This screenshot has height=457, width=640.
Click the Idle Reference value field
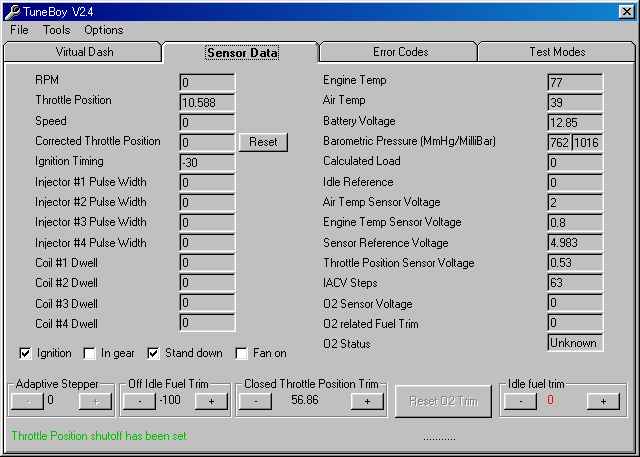[x=575, y=182]
